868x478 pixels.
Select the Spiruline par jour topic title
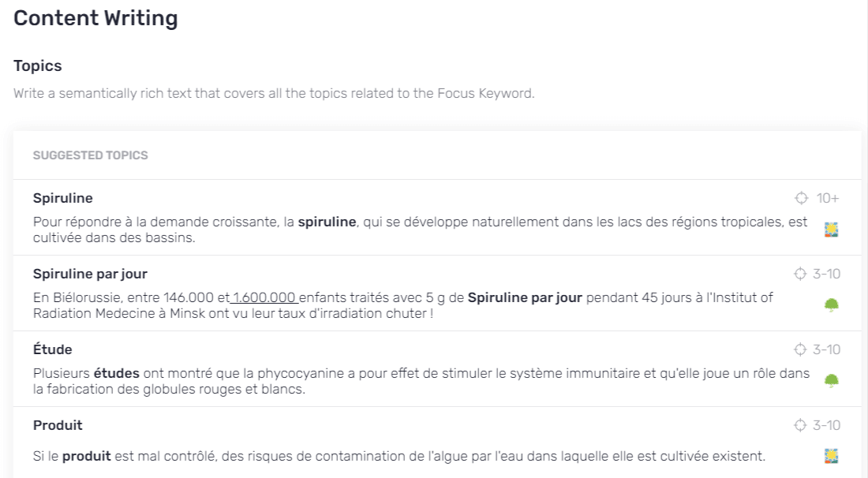pos(90,274)
